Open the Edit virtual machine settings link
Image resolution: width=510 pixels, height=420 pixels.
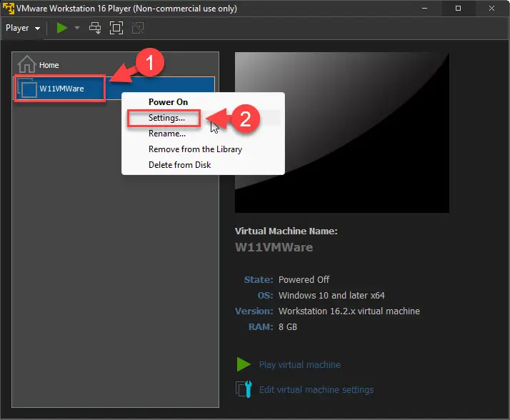coord(316,390)
